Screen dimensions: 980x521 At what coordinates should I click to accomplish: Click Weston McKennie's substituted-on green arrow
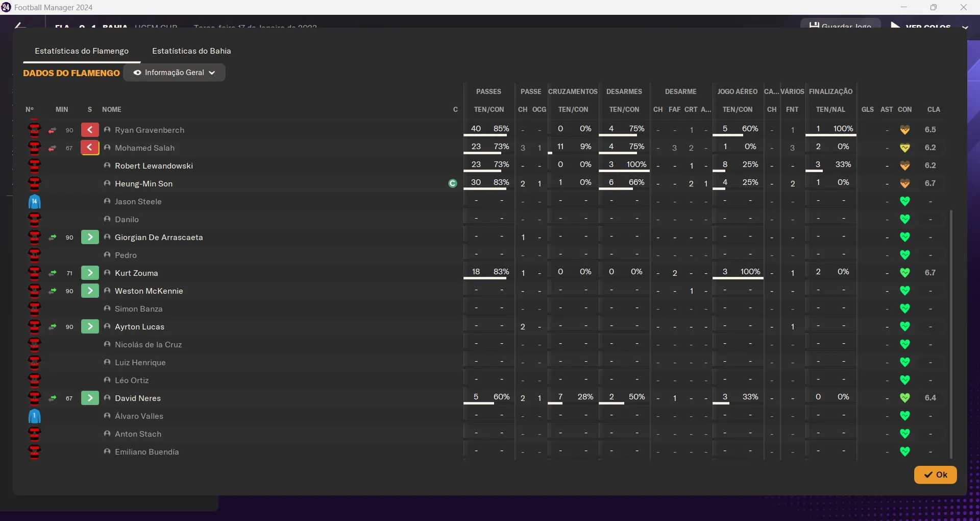pos(90,291)
